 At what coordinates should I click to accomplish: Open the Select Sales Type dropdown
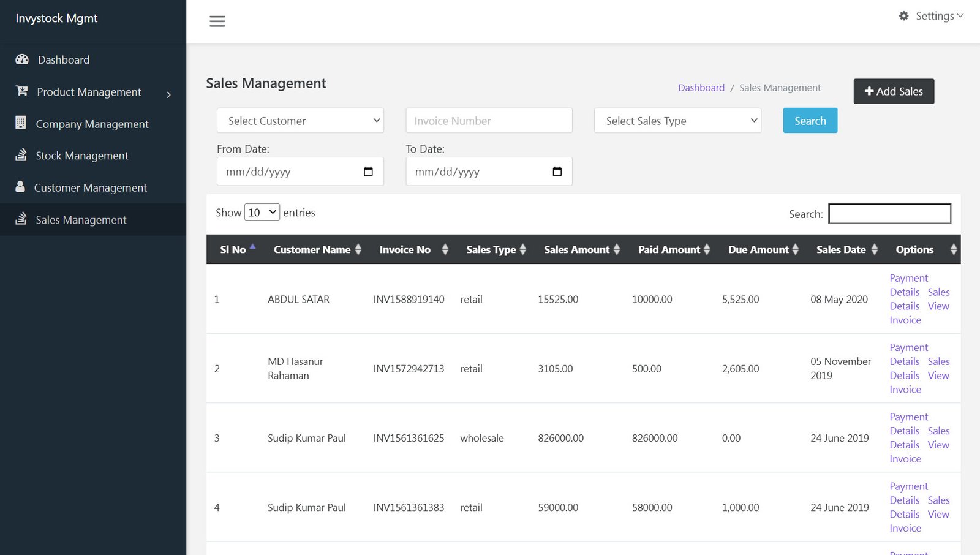pyautogui.click(x=677, y=121)
